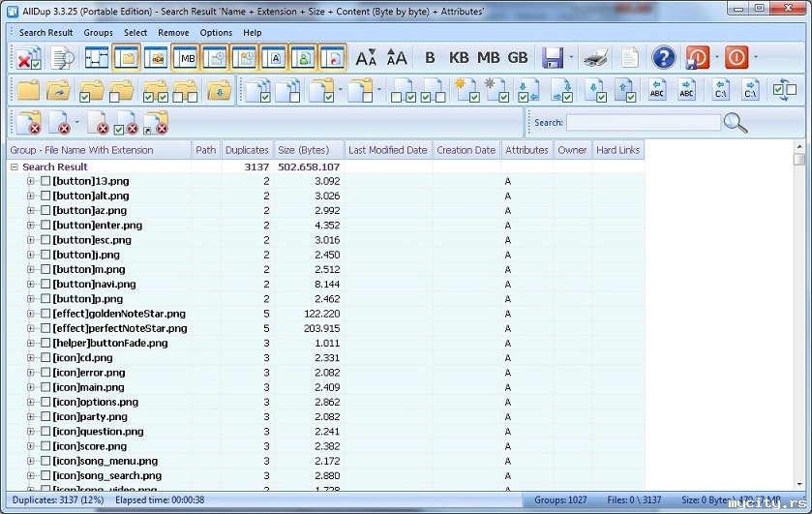Click the right-arrow ABC select icon
The height and width of the screenshot is (514, 812).
(x=686, y=90)
